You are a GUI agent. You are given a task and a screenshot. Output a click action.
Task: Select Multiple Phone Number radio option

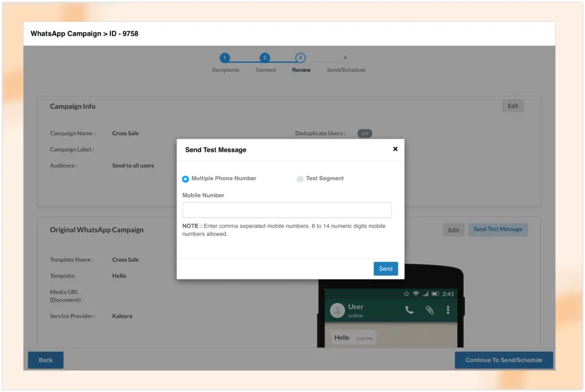186,179
